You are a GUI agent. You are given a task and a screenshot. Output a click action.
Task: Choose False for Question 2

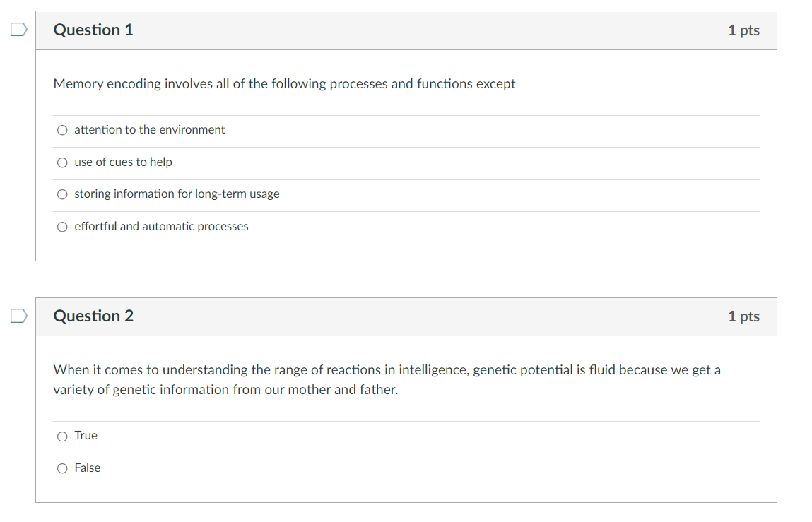click(x=62, y=468)
